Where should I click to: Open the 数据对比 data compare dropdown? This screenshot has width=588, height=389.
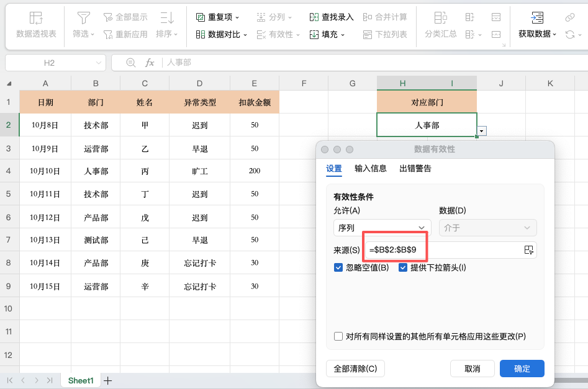pyautogui.click(x=221, y=35)
